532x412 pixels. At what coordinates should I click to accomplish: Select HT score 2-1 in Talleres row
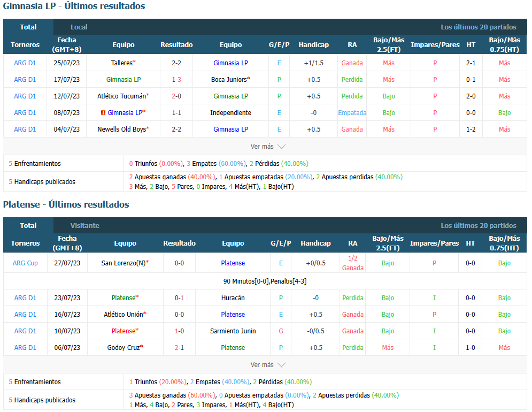tap(471, 63)
